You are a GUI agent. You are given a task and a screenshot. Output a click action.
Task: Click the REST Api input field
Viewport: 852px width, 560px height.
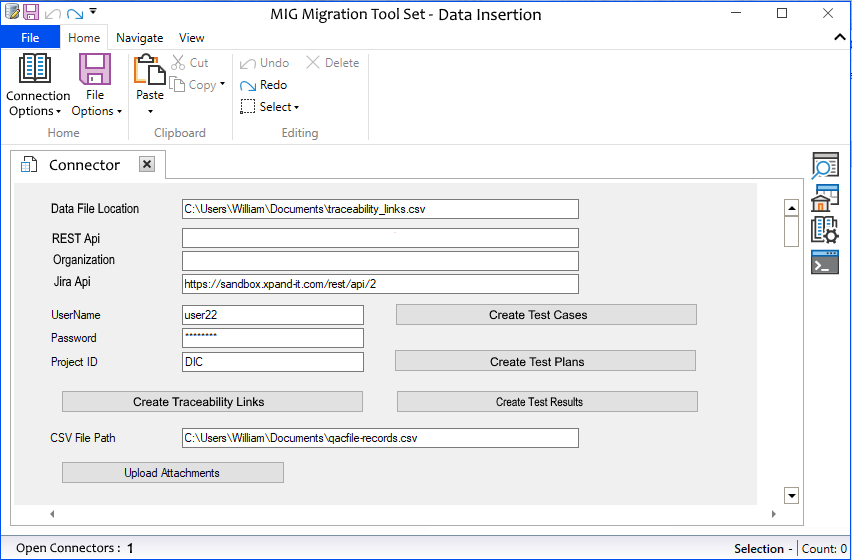pos(380,238)
